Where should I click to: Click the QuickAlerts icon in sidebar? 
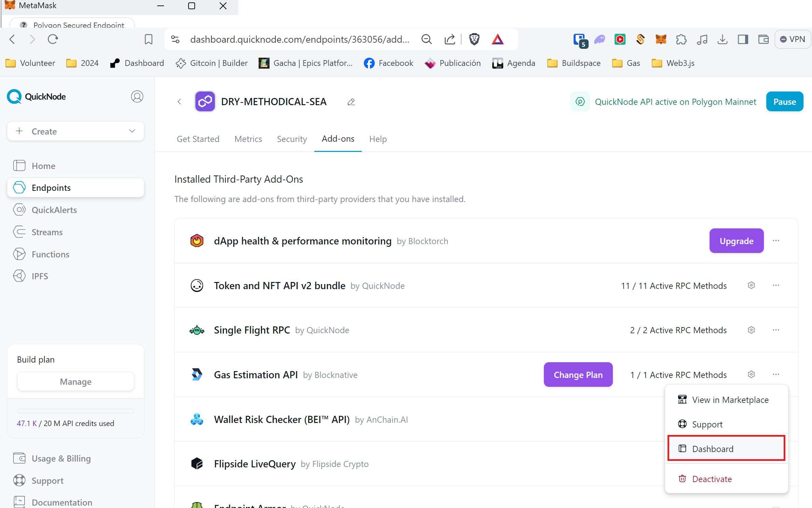point(19,209)
